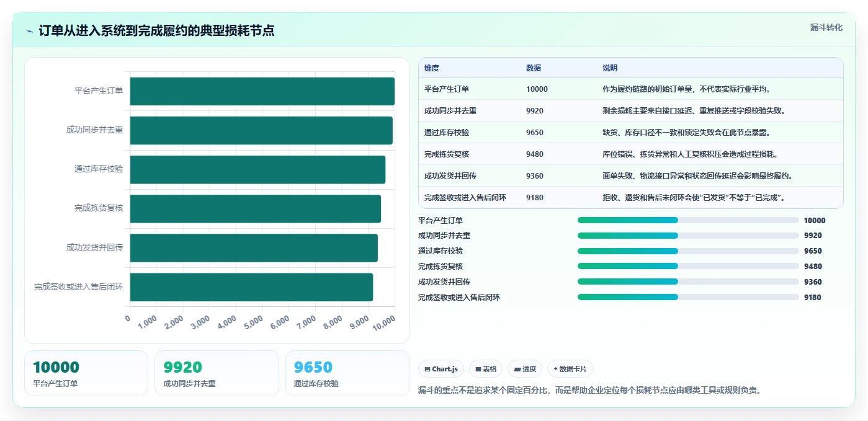The width and height of the screenshot is (868, 421).
Task: Click the 9920 cell in the table
Action: pos(535,111)
